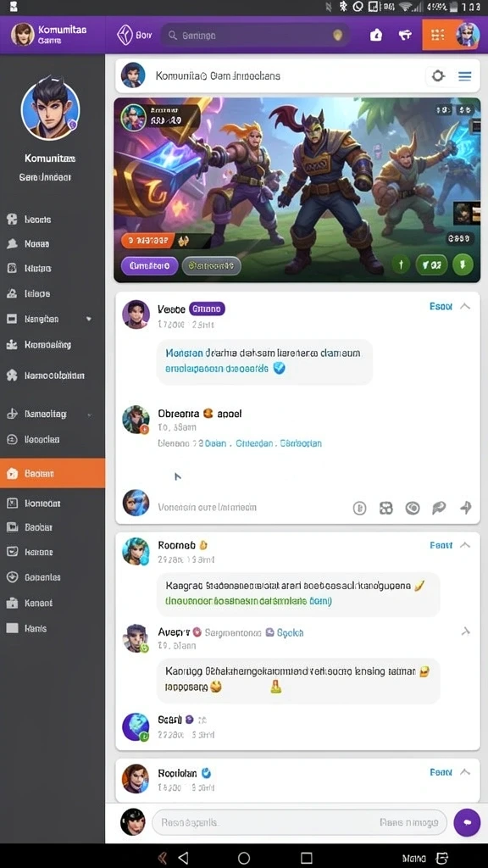The image size is (488, 868).
Task: Click the green up arrow on banner
Action: [x=402, y=264]
